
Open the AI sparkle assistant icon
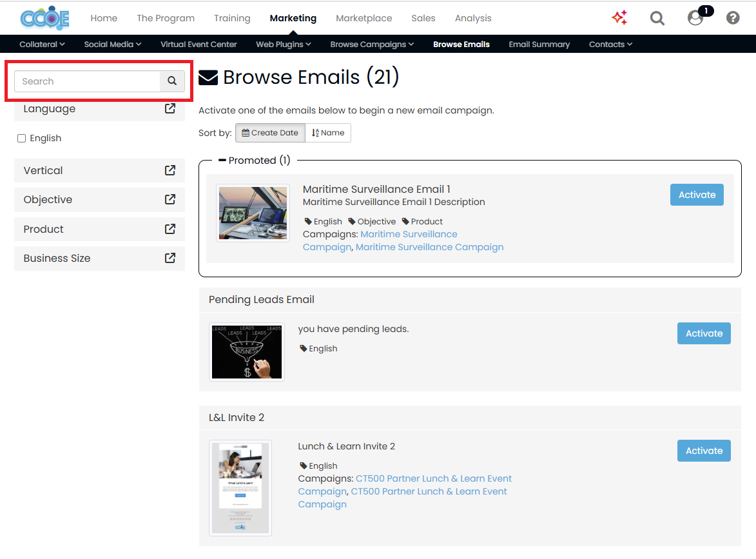(619, 18)
